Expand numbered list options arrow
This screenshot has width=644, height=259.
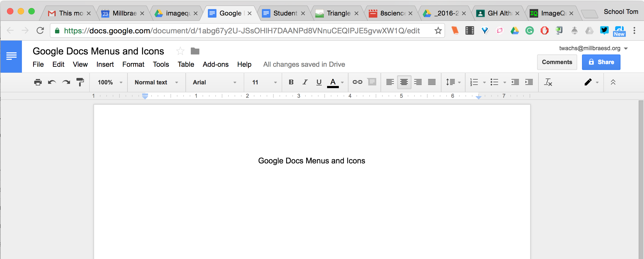coord(484,83)
